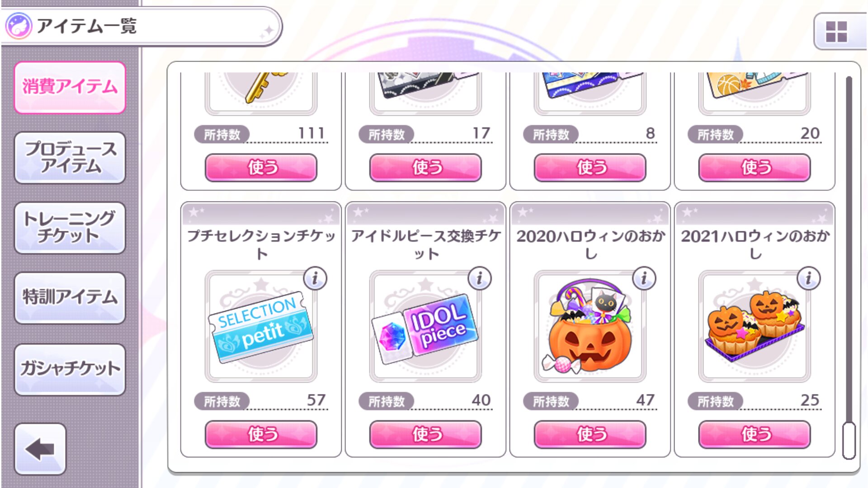This screenshot has width=868, height=488.
Task: Use the アイドルピース交換チケット item
Action: tap(425, 434)
